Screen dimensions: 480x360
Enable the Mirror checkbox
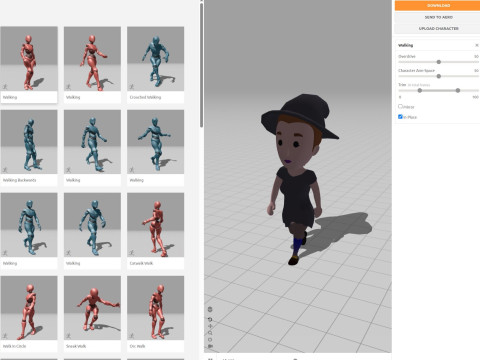point(400,106)
